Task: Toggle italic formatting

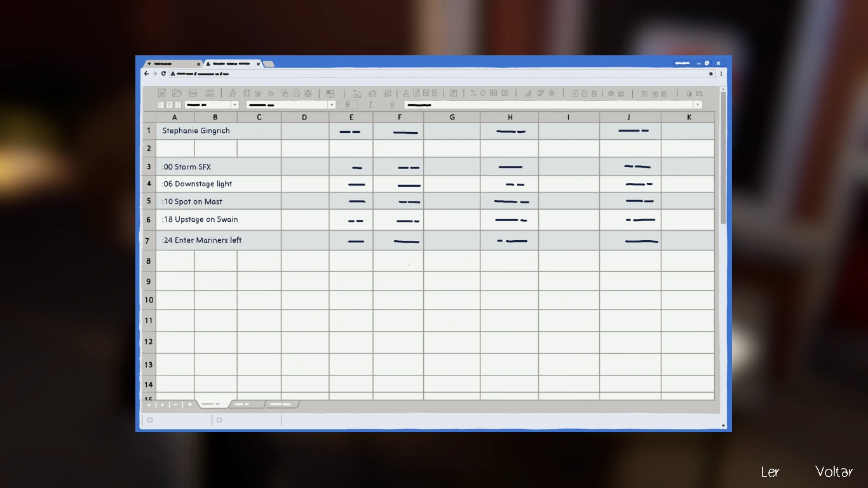Action: pyautogui.click(x=370, y=105)
